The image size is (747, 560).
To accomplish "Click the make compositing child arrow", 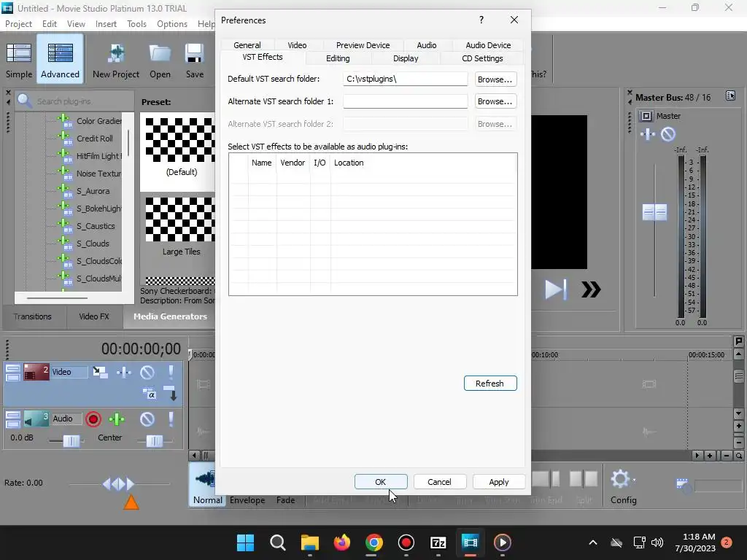I will pos(171,393).
